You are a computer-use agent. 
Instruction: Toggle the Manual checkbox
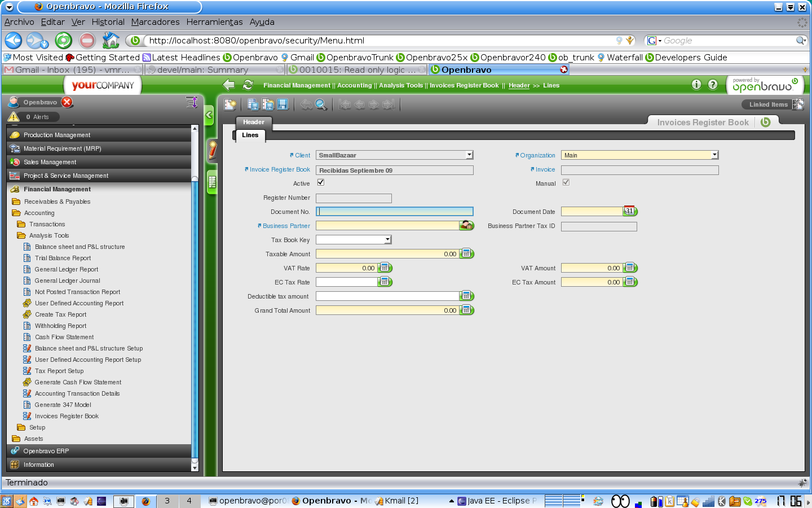(566, 182)
